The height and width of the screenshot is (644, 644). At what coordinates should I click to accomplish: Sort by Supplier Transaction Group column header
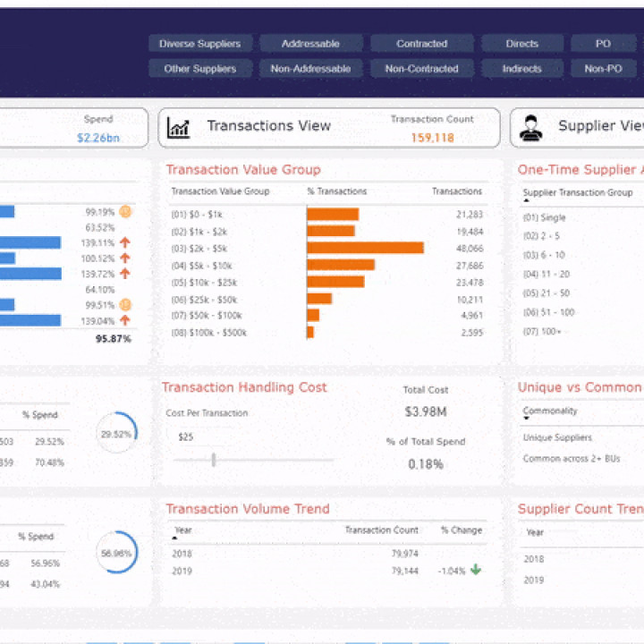pyautogui.click(x=577, y=192)
